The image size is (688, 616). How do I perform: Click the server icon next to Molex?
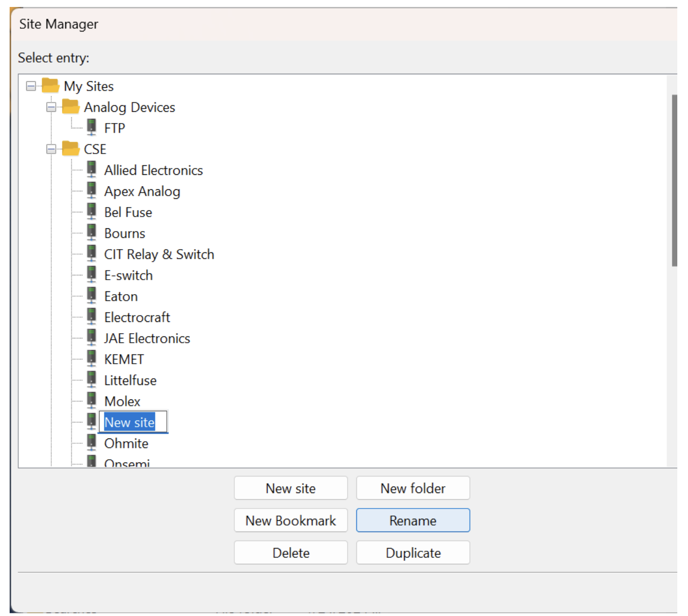[91, 401]
